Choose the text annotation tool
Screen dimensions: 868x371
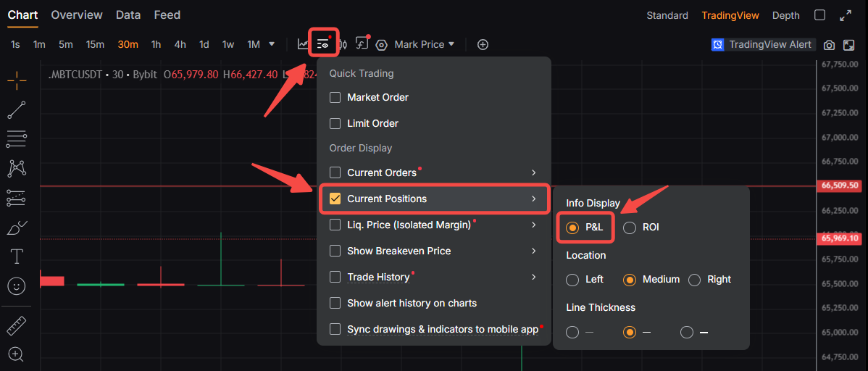(x=17, y=257)
